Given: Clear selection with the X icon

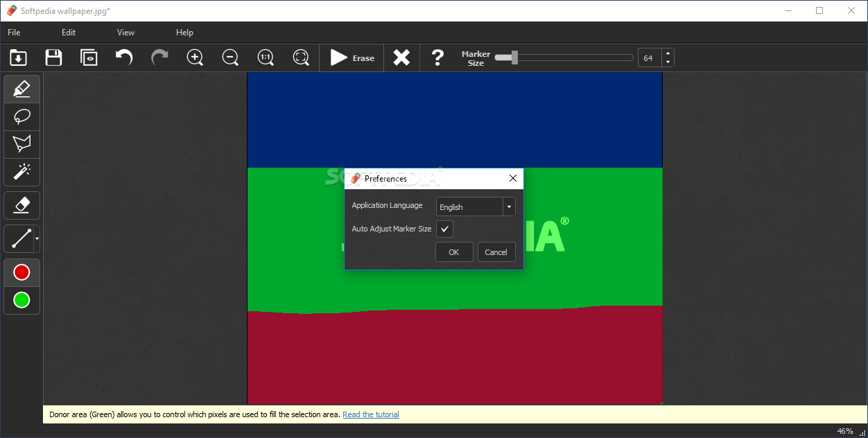Looking at the screenshot, I should [401, 58].
